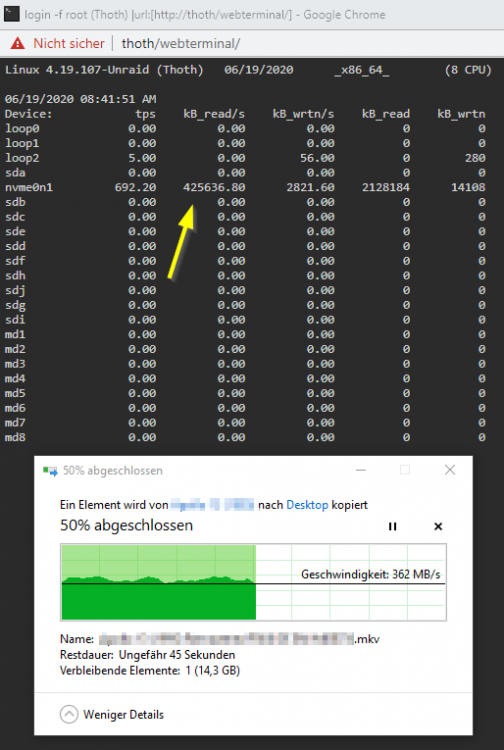Click 'Restdauer: Ungefähr 45 Sekunden' text
The image size is (504, 750).
click(x=147, y=654)
